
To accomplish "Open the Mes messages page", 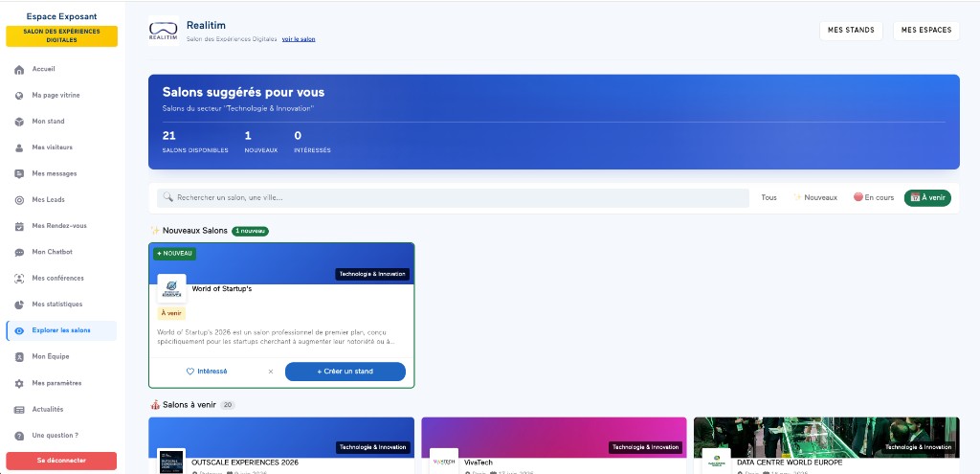I will click(61, 174).
